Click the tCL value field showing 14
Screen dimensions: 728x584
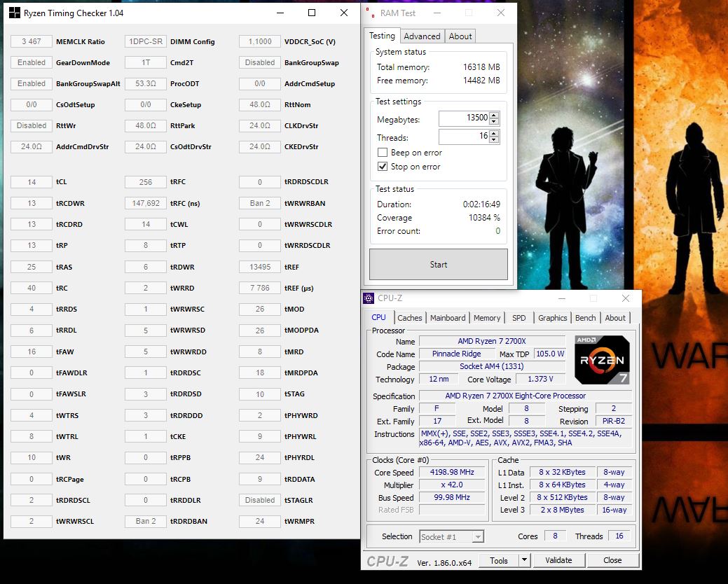[x=32, y=182]
